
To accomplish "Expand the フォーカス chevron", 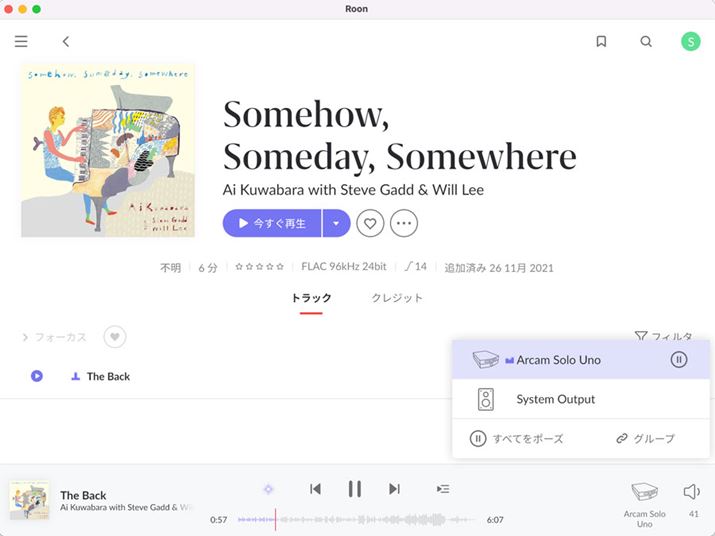I will pyautogui.click(x=25, y=337).
